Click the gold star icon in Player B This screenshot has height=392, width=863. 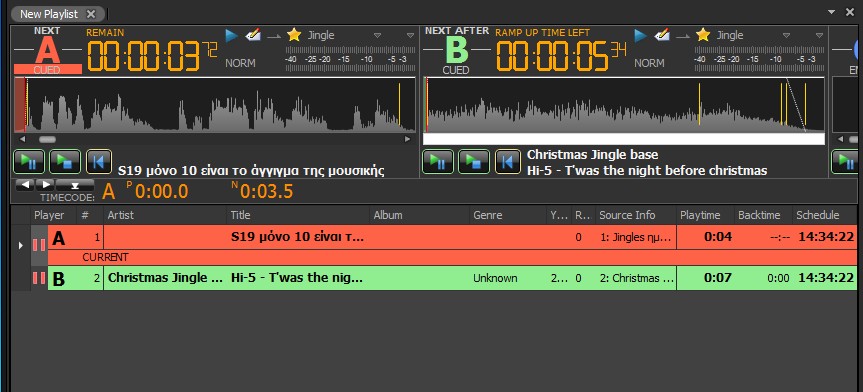tap(703, 35)
